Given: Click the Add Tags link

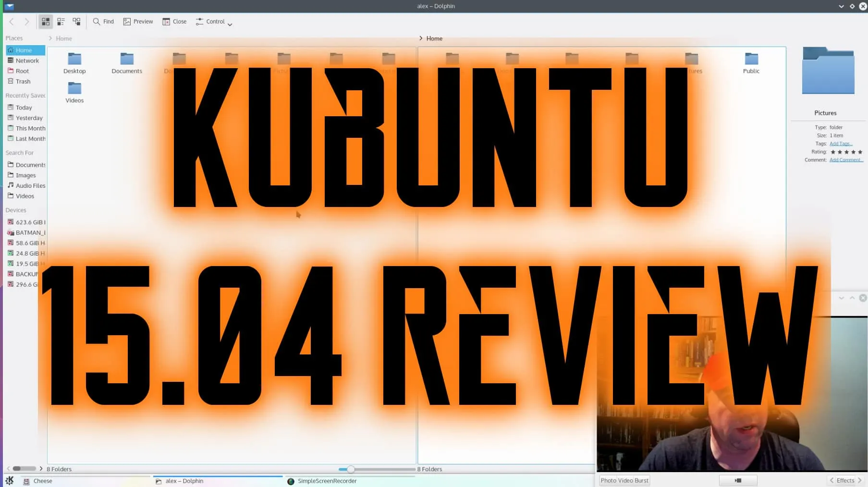Looking at the screenshot, I should tap(841, 144).
